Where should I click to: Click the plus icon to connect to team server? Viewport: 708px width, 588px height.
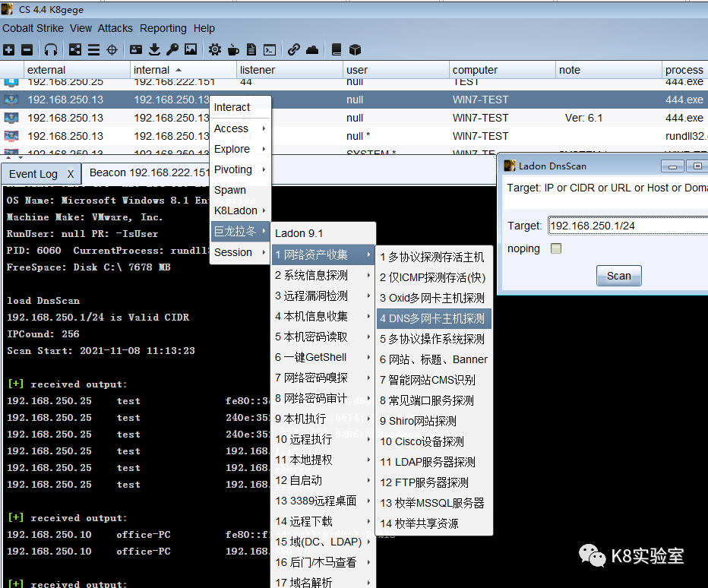(x=8, y=49)
